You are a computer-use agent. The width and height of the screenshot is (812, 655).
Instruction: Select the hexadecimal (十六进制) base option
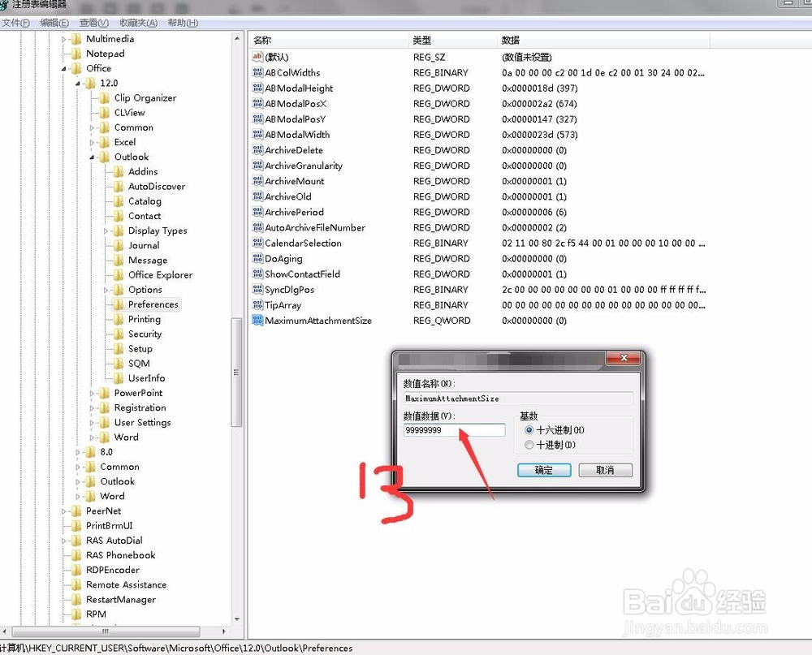point(530,430)
